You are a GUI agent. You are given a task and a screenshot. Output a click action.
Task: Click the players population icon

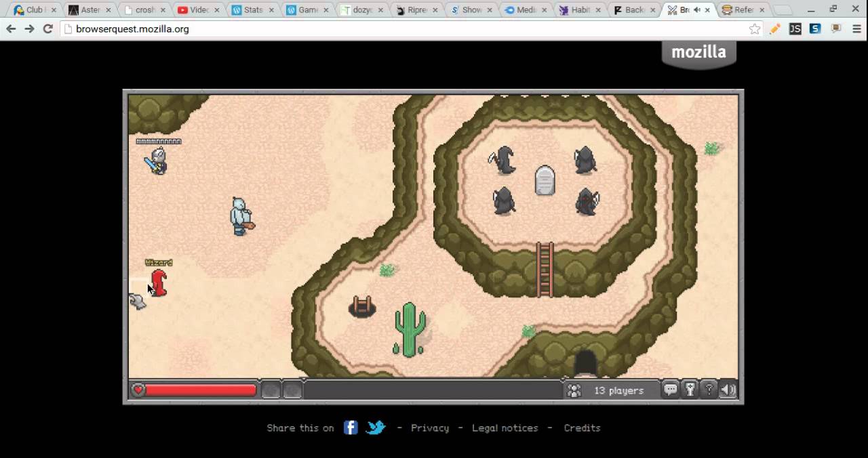[x=574, y=390]
